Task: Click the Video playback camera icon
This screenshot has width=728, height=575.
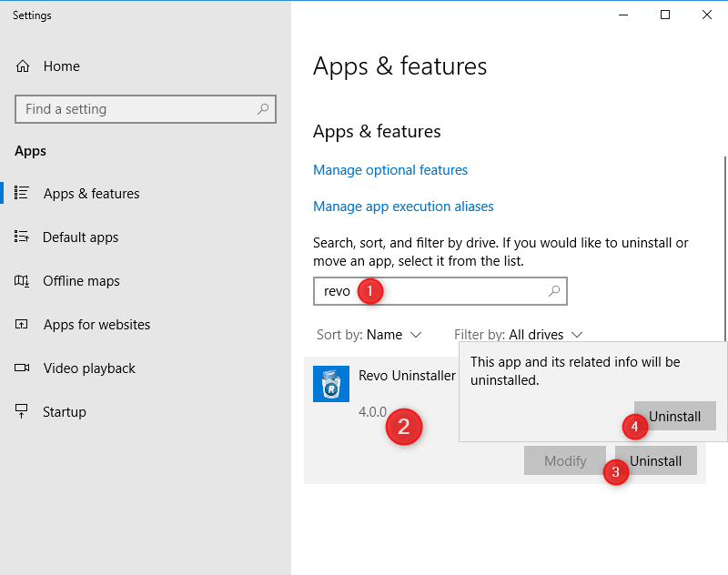Action: click(x=21, y=368)
